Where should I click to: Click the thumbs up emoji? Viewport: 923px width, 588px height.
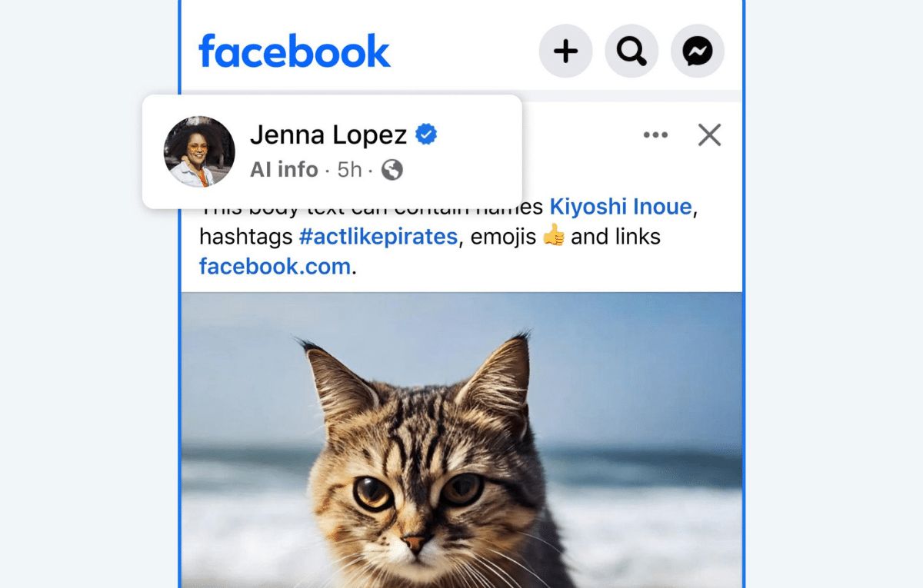553,236
